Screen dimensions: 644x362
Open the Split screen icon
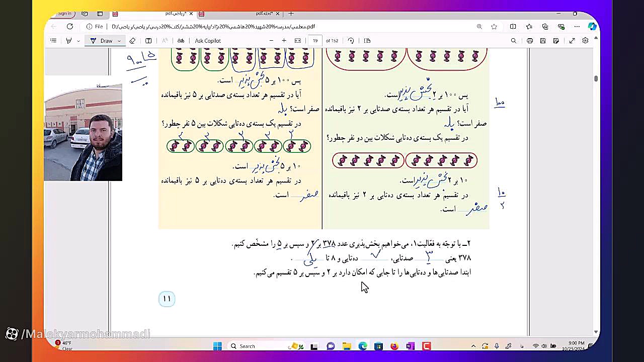pyautogui.click(x=513, y=27)
